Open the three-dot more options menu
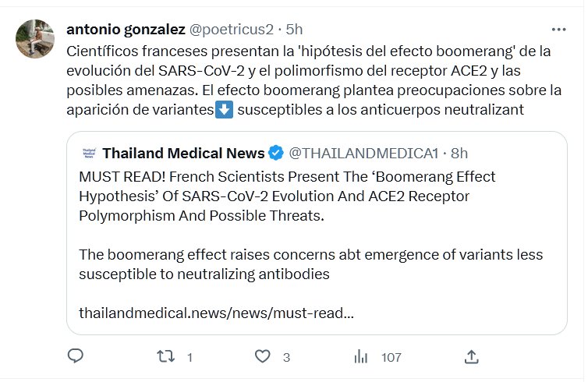This screenshot has height=382, width=588. [x=558, y=30]
